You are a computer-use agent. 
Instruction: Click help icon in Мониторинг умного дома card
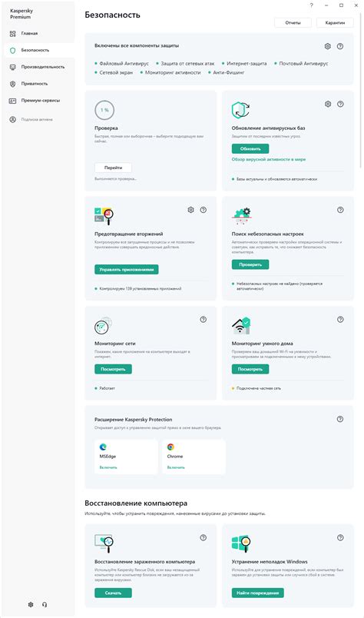click(x=340, y=320)
